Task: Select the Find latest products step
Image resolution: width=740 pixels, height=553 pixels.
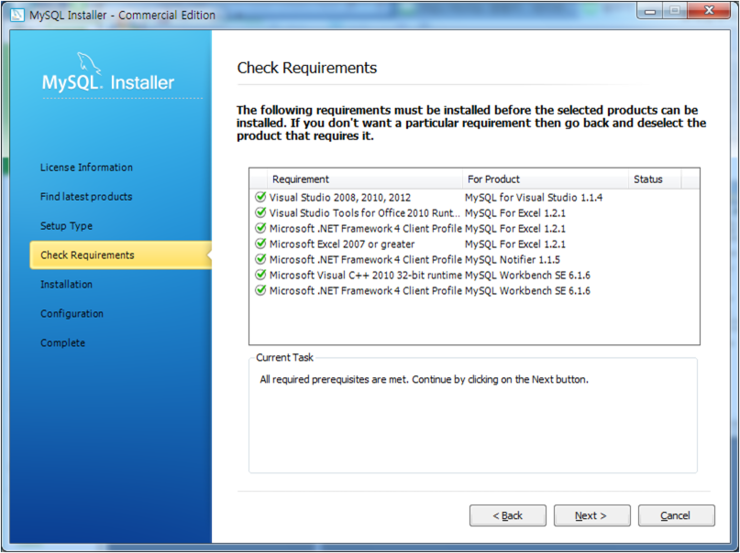Action: (x=86, y=197)
